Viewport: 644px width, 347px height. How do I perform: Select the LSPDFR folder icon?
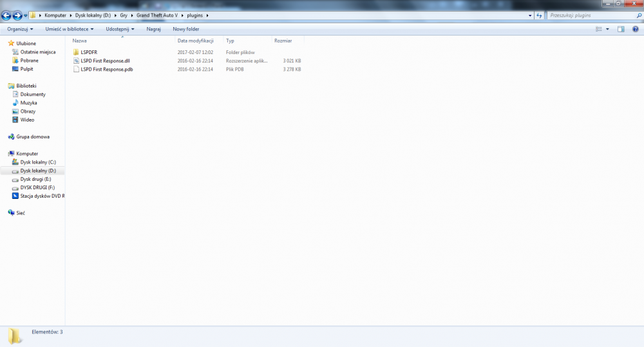pyautogui.click(x=76, y=52)
